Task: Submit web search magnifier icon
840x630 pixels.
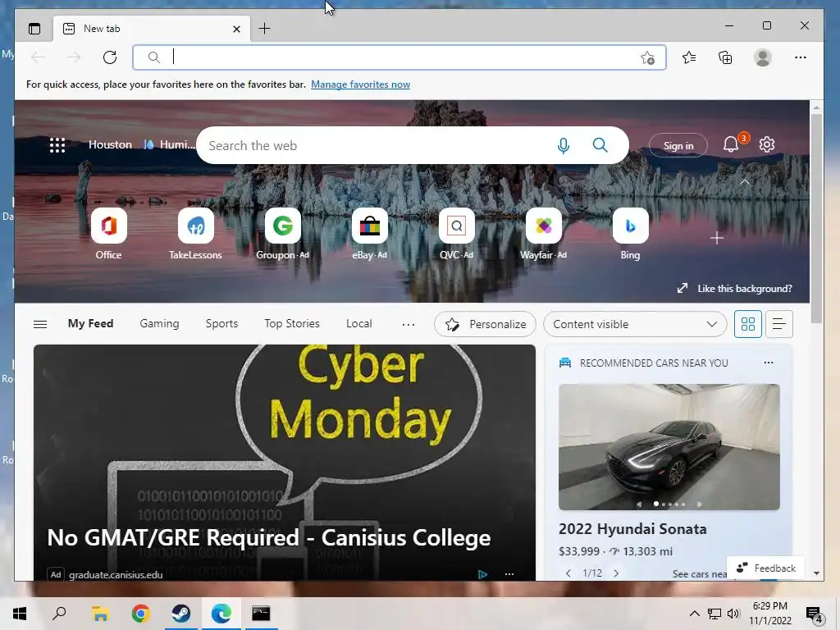Action: [600, 145]
